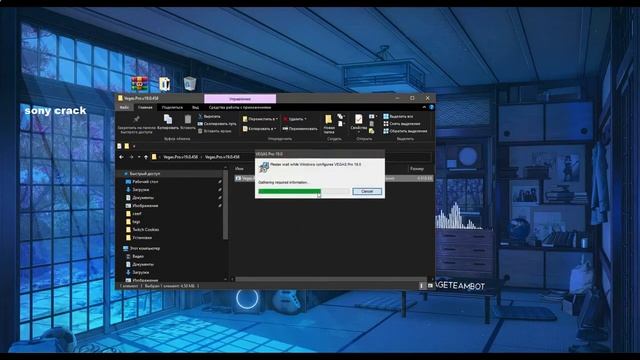Image resolution: width=640 pixels, height=360 pixels.
Task: Click the Имя column header
Action: tap(239, 169)
